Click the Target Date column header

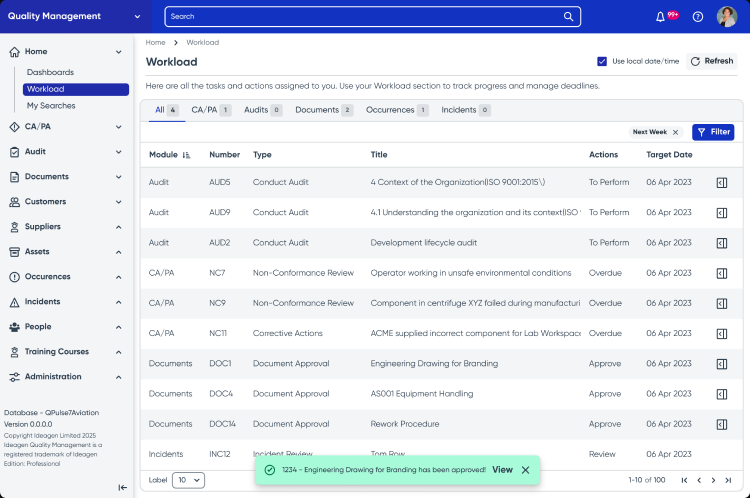(669, 155)
